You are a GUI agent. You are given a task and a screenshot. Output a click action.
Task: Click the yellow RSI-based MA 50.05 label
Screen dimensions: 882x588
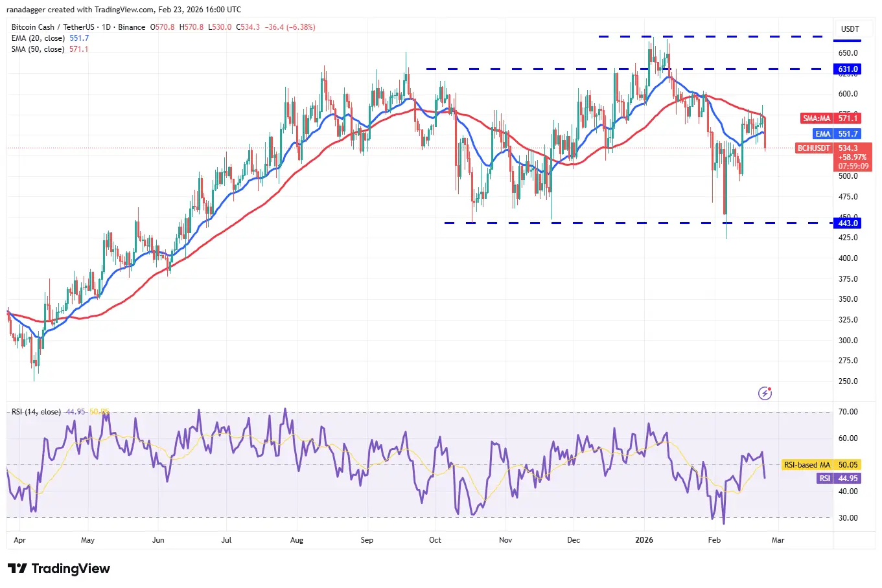[821, 465]
